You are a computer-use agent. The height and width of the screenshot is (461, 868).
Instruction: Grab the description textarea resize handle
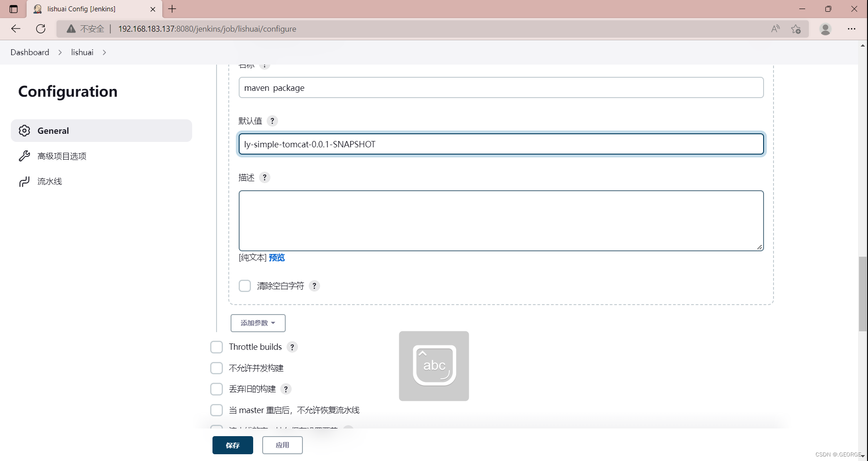pos(760,247)
